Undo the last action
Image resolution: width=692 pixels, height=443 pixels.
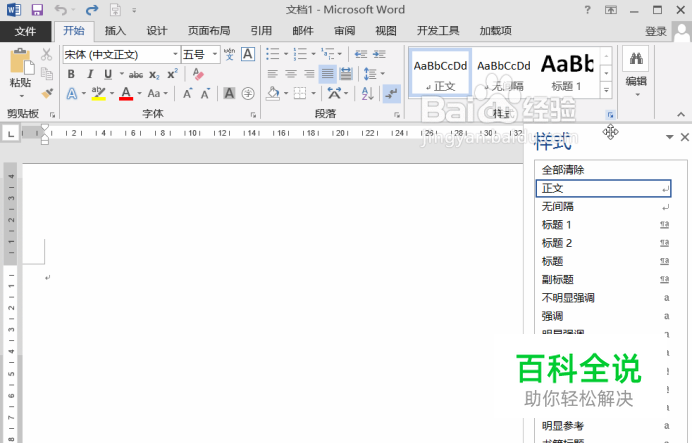(x=60, y=10)
